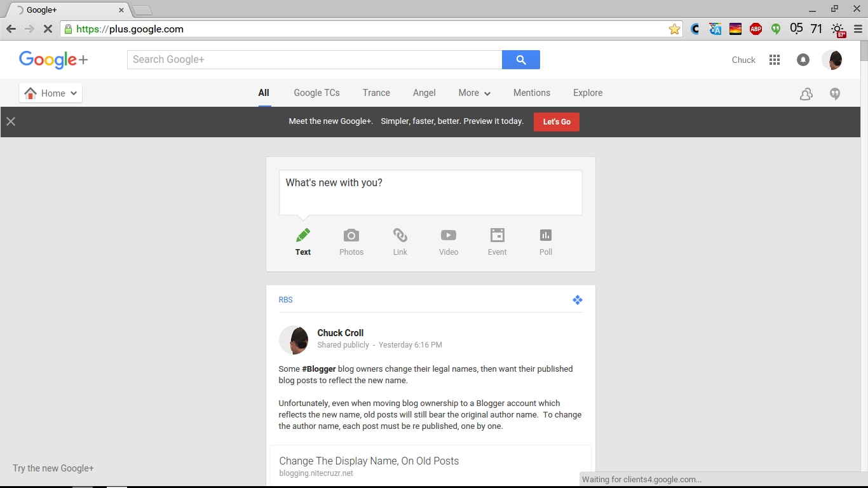Image resolution: width=868 pixels, height=488 pixels.
Task: Click the Google+ logo
Action: 53,60
